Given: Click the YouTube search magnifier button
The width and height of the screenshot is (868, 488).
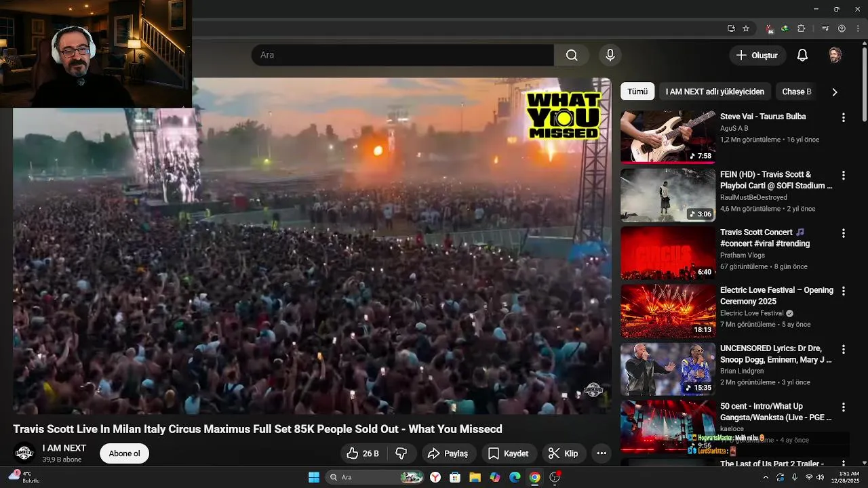Looking at the screenshot, I should (x=572, y=55).
